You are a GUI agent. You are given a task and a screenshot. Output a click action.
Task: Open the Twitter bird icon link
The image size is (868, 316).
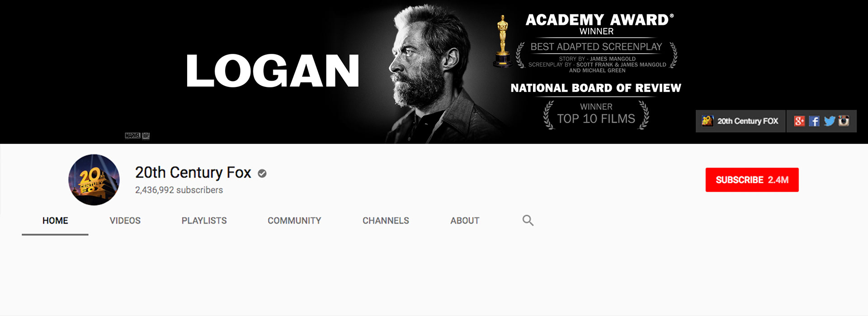coord(829,121)
